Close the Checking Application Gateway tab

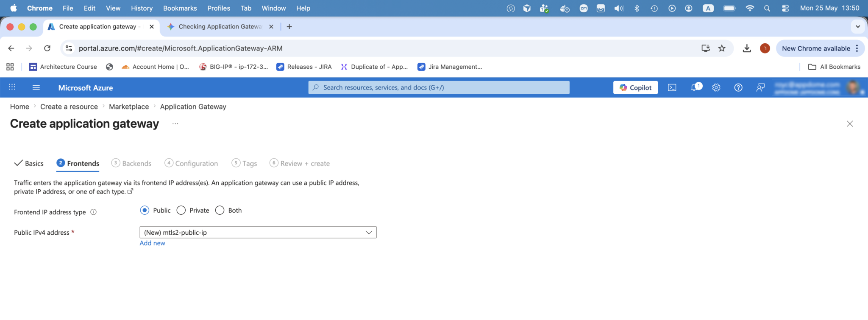tap(271, 27)
